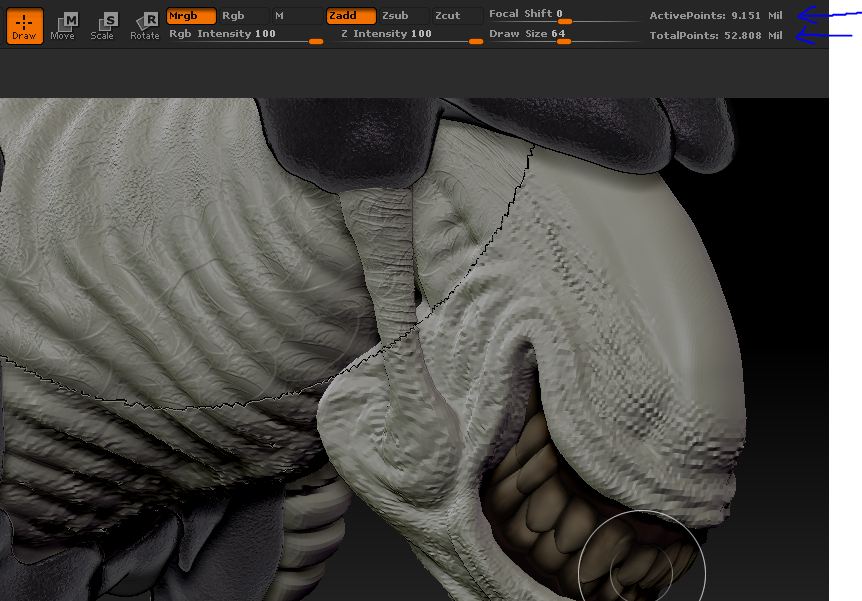Click the ActivePoints count readout
The image size is (862, 601).
[x=716, y=16]
